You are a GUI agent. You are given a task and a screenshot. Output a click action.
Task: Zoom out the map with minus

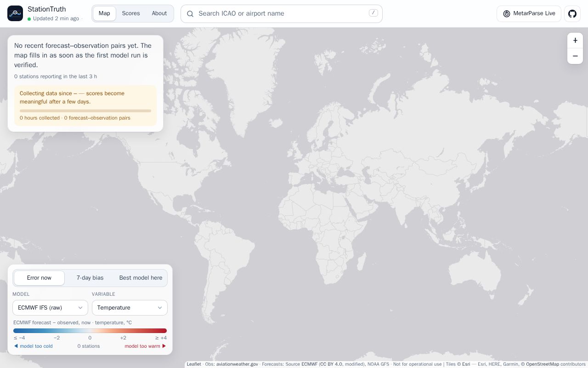pyautogui.click(x=575, y=56)
